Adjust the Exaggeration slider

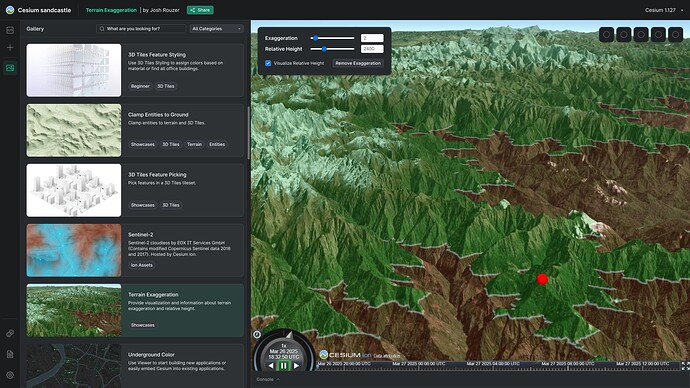[x=332, y=38]
